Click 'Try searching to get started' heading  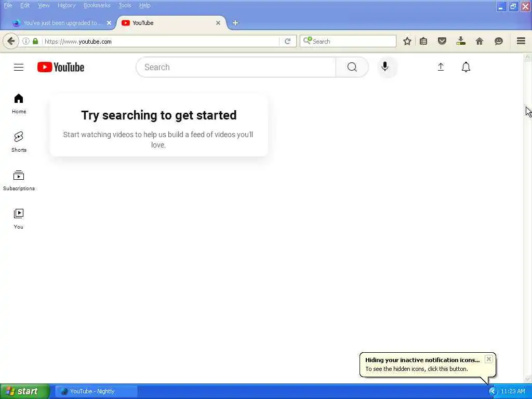[x=159, y=115]
